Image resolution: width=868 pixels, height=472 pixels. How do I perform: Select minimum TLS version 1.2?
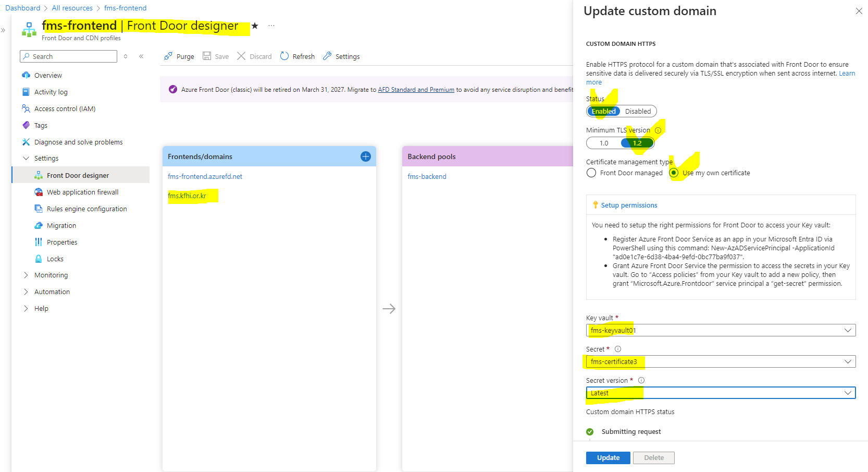[x=637, y=143]
